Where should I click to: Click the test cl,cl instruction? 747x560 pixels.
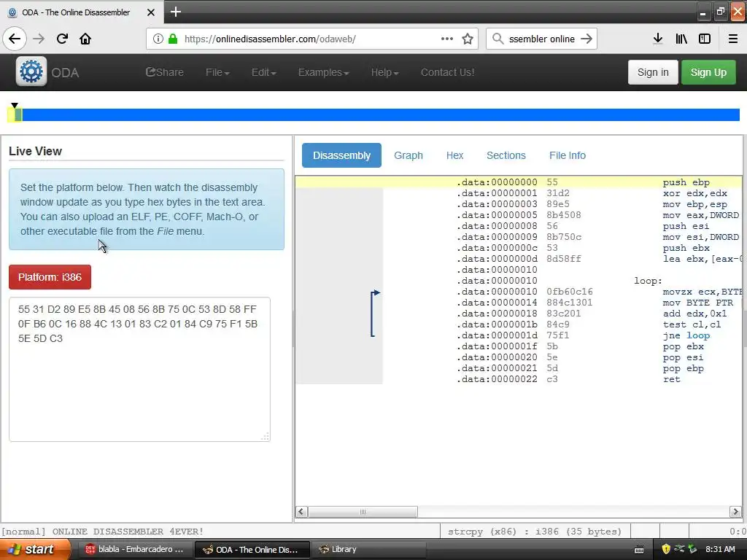pos(692,324)
